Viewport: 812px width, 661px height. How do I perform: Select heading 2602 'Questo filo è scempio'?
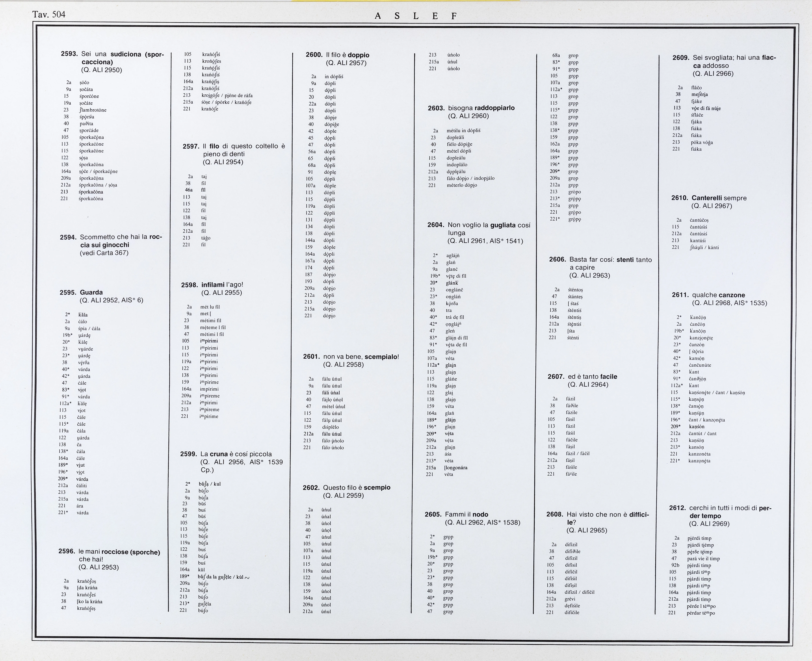347,487
